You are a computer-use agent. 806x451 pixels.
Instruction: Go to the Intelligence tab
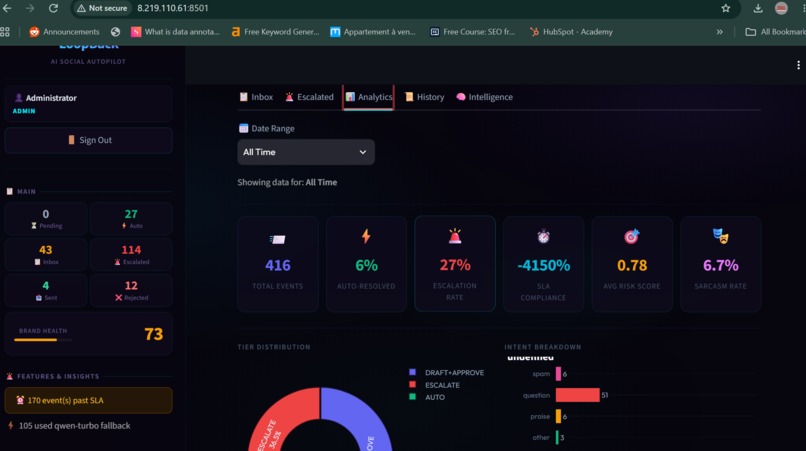pyautogui.click(x=484, y=97)
